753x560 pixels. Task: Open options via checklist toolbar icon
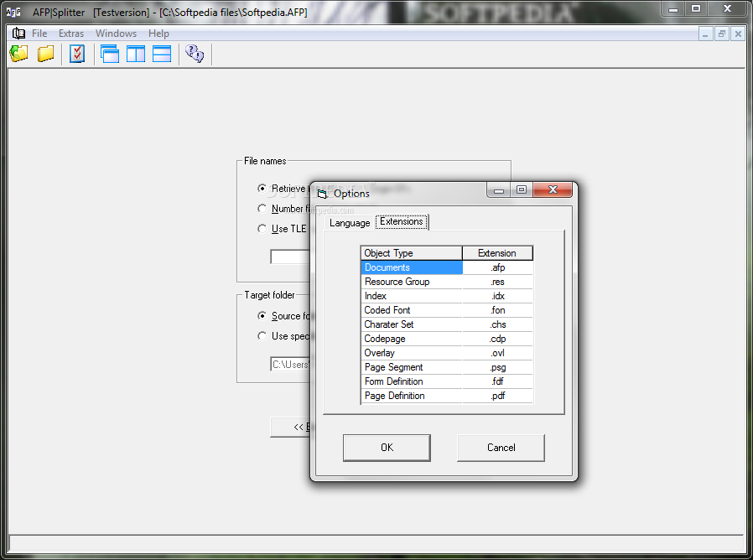pyautogui.click(x=77, y=54)
